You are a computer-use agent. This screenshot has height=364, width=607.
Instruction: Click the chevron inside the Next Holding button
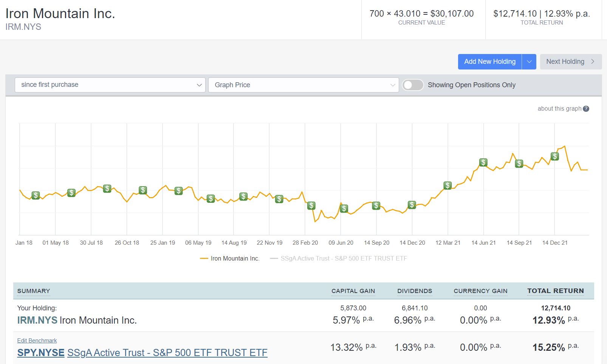click(593, 62)
